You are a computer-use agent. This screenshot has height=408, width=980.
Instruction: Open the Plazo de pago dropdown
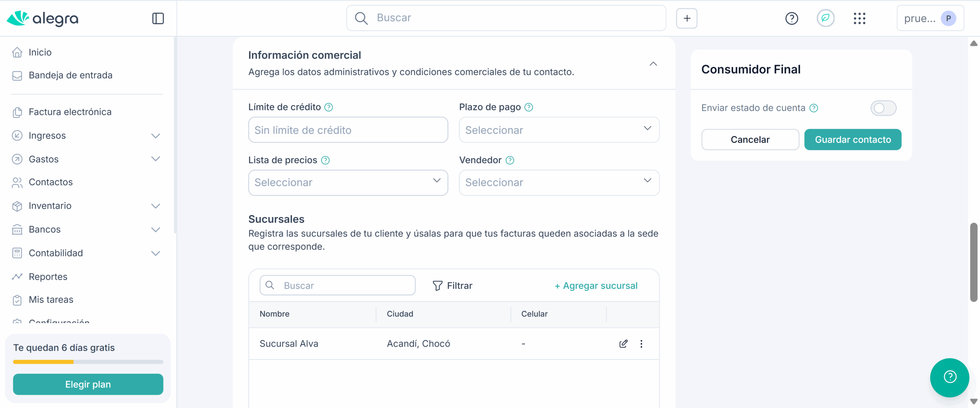pyautogui.click(x=559, y=130)
